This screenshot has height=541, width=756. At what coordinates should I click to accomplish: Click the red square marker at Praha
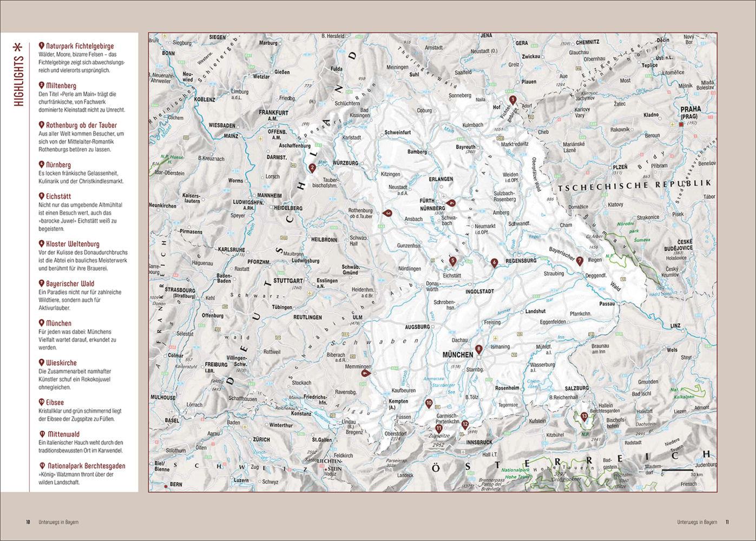[x=681, y=124]
